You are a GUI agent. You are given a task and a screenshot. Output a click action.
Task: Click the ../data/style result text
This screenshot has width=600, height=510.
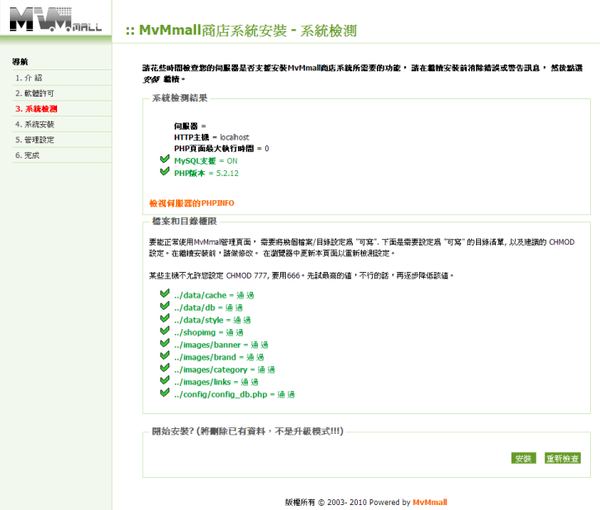coord(212,320)
